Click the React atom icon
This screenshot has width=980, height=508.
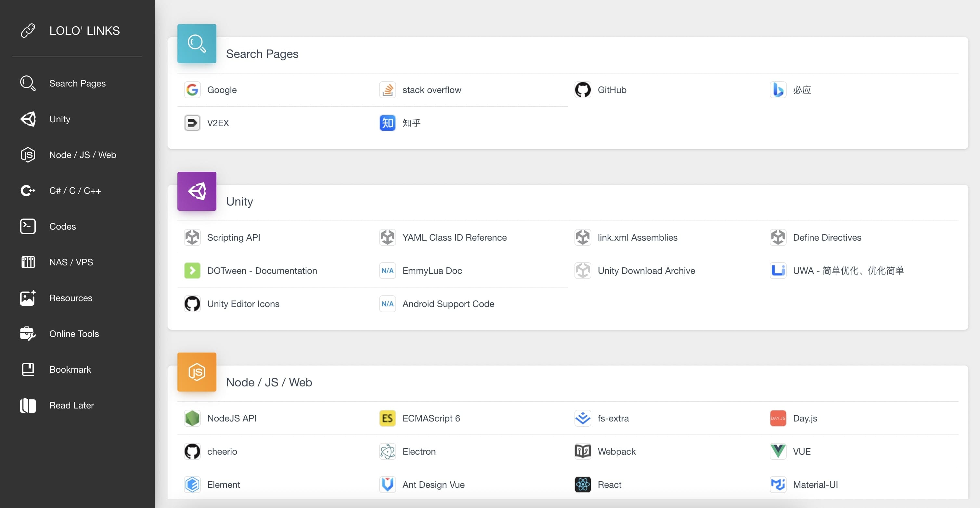[583, 484]
